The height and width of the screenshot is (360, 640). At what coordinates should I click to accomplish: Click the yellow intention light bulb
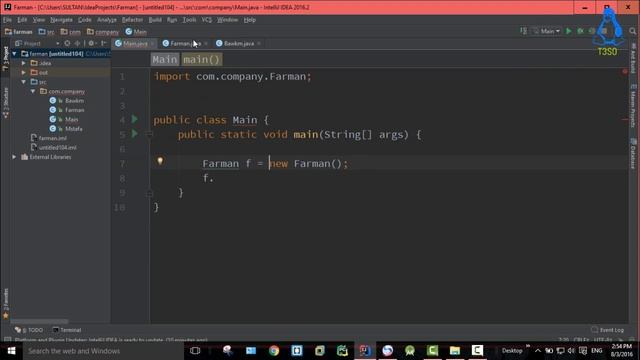[160, 161]
